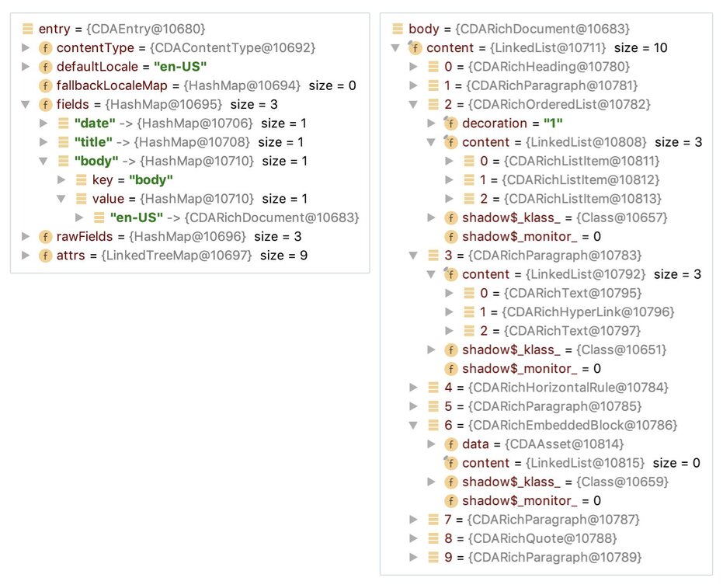Image resolution: width=723 pixels, height=588 pixels.
Task: Click the element icon beside CDARichHyperLink
Action: point(469,312)
